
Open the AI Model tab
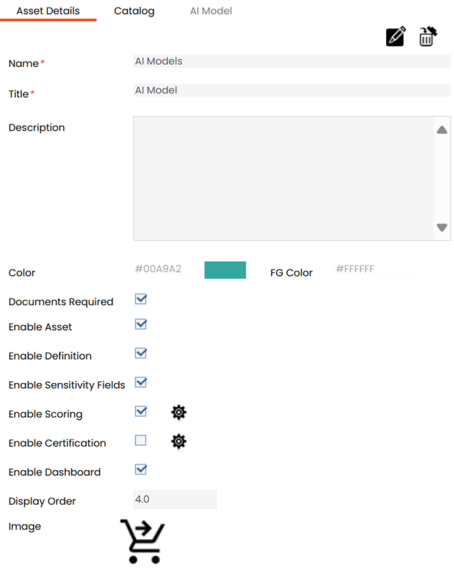tap(211, 11)
